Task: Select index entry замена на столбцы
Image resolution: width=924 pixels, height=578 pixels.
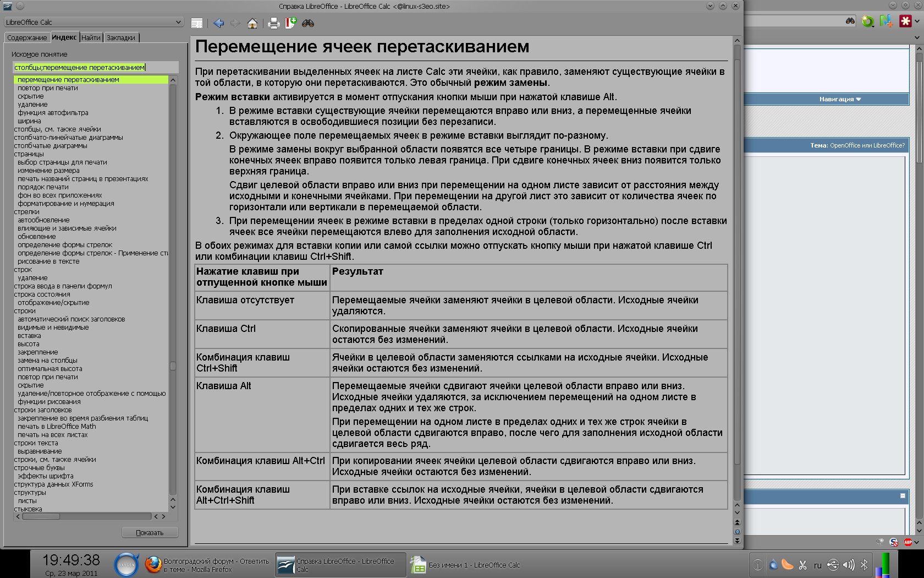Action: tap(47, 360)
